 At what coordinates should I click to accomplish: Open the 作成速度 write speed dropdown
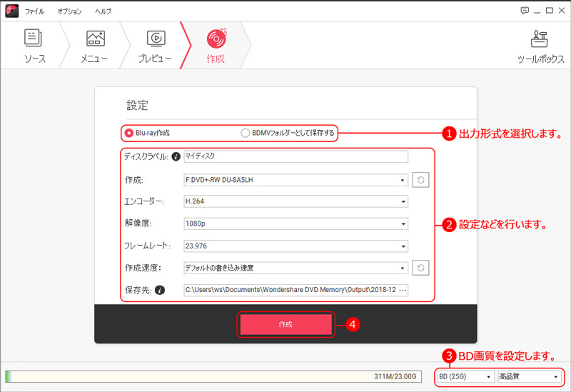[x=295, y=268]
